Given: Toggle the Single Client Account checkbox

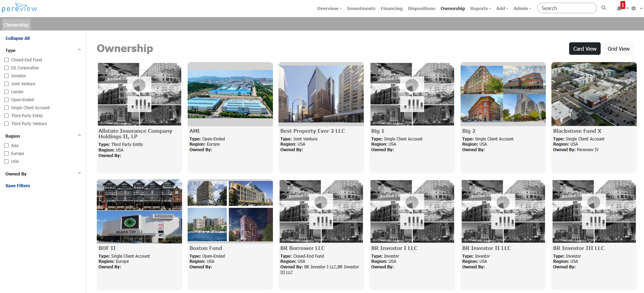Looking at the screenshot, I should (x=7, y=108).
